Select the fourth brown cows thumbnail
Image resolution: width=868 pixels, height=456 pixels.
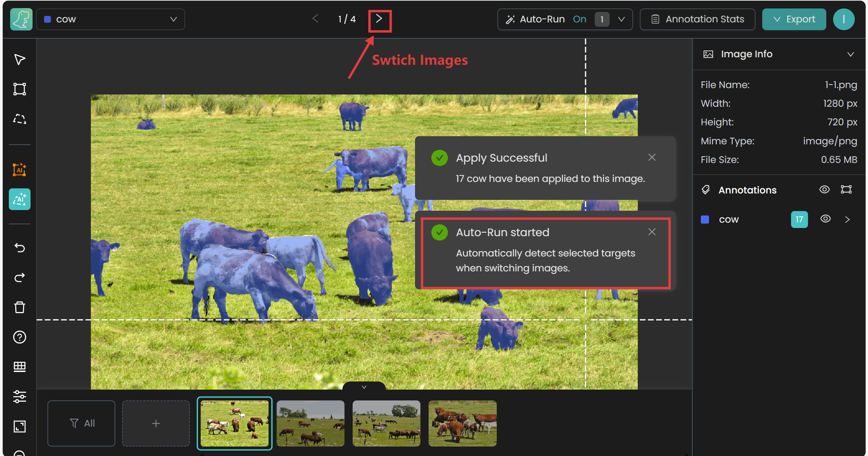point(462,423)
